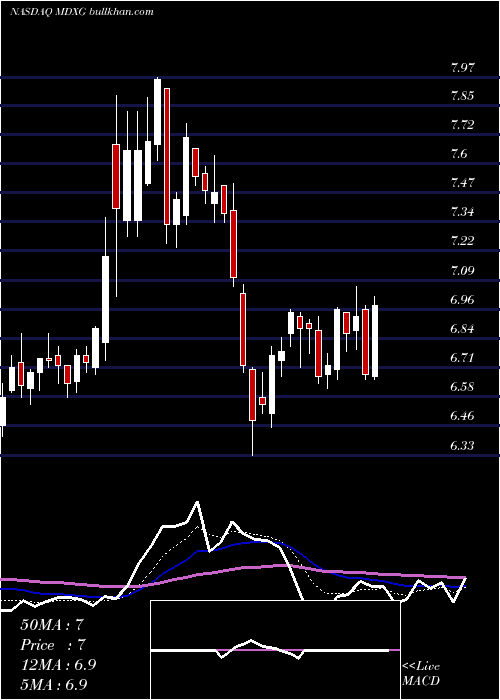Screen dimensions: 500x700
Task: Click the 7.22 price axis label
Action: [463, 241]
